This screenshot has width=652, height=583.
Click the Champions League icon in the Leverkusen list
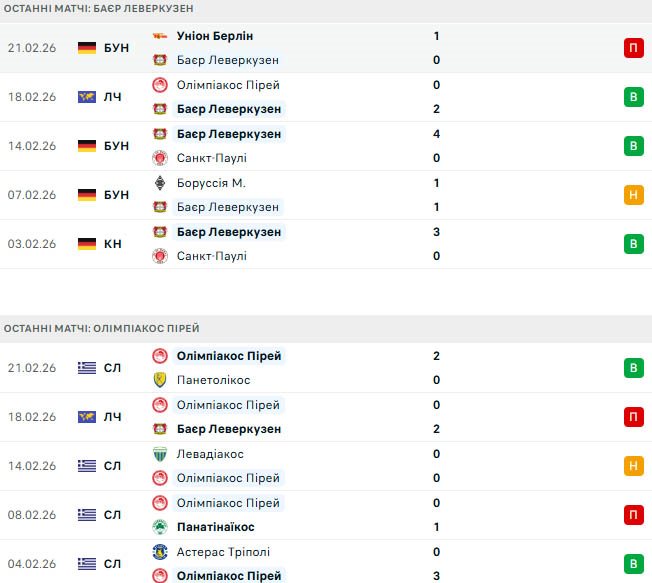(87, 97)
